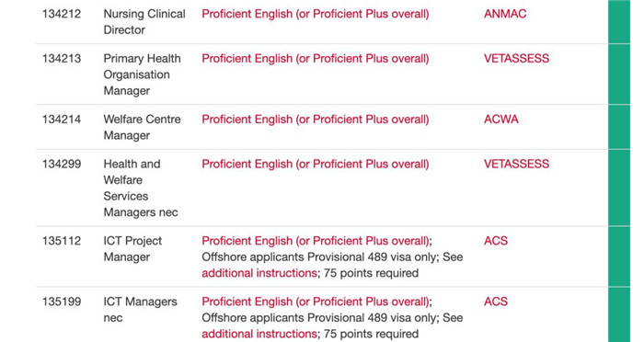
Task: Select the Nursing Clinical Director occupation name
Action: pos(144,22)
